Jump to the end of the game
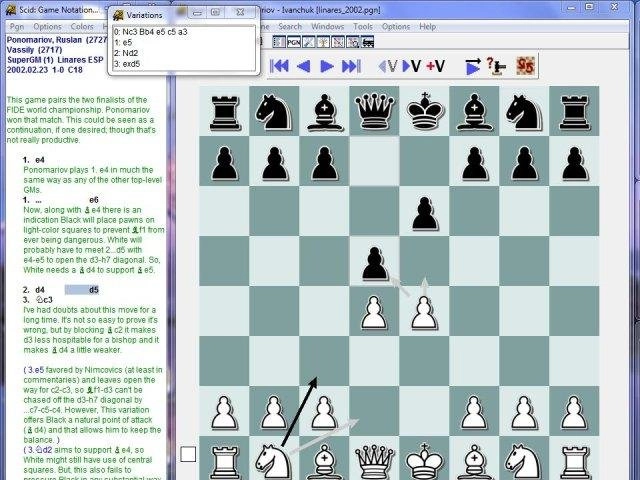The height and width of the screenshot is (480, 640). [351, 66]
